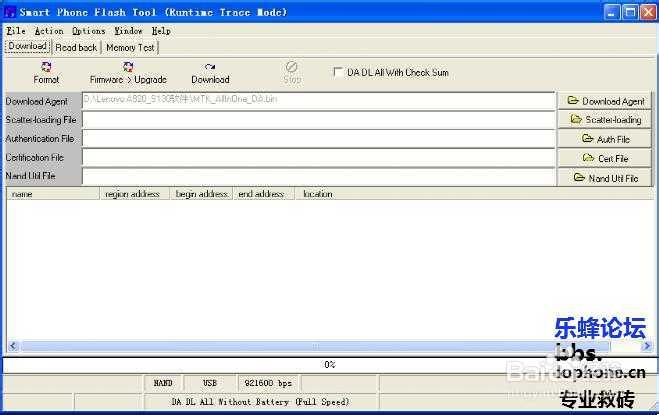The image size is (659, 415).
Task: Click the begin address column header
Action: click(x=201, y=194)
